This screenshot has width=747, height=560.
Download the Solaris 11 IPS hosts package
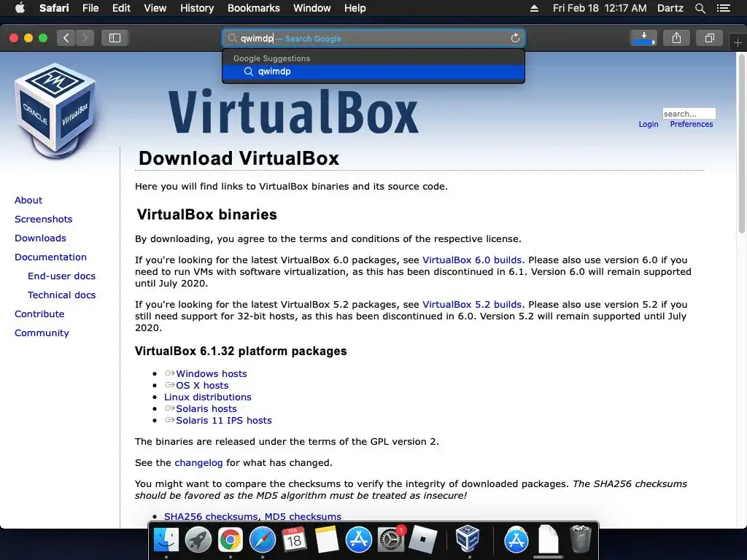(224, 421)
